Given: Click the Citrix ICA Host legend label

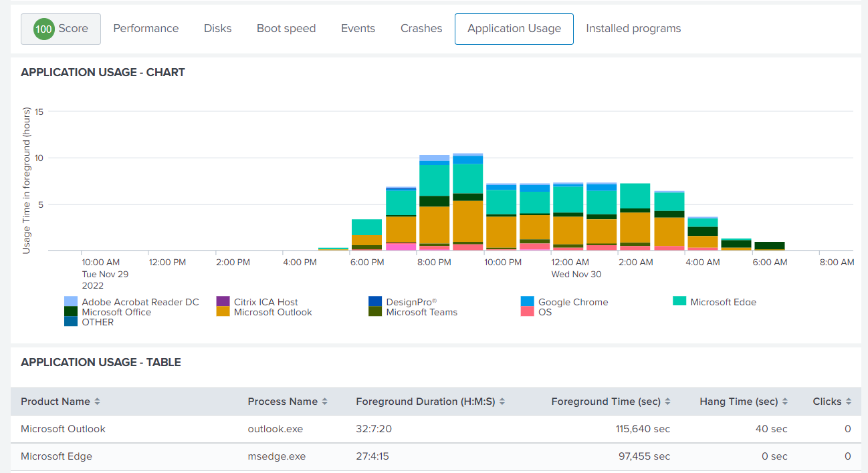Looking at the screenshot, I should [266, 302].
